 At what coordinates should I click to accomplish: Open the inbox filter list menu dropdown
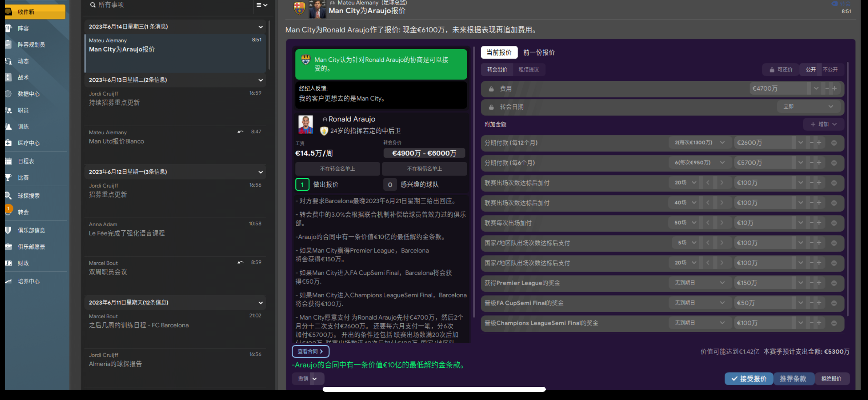[262, 5]
